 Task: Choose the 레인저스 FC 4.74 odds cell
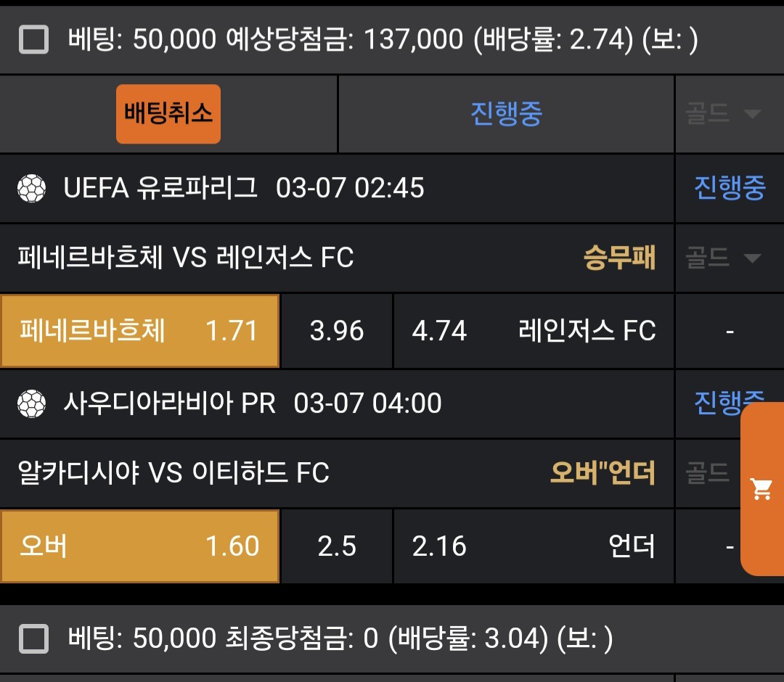[x=534, y=331]
